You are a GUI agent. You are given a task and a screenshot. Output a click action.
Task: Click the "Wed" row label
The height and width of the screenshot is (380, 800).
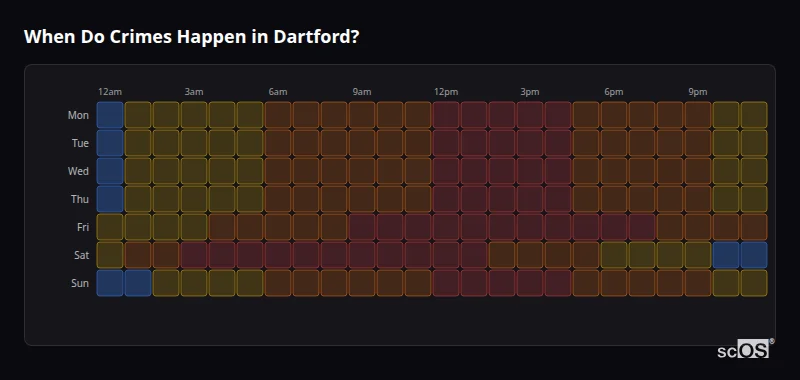78,171
